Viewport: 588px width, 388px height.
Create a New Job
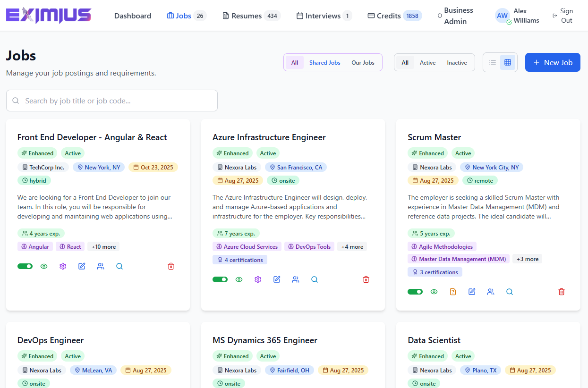click(553, 62)
